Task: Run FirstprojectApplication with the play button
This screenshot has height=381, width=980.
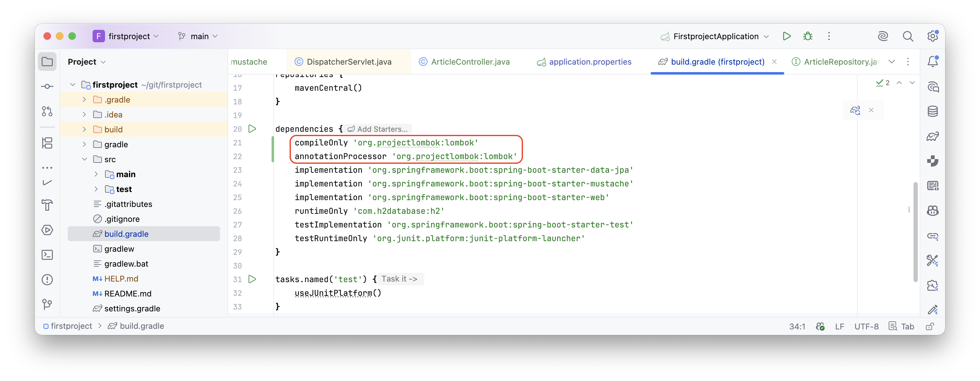Action: click(787, 36)
